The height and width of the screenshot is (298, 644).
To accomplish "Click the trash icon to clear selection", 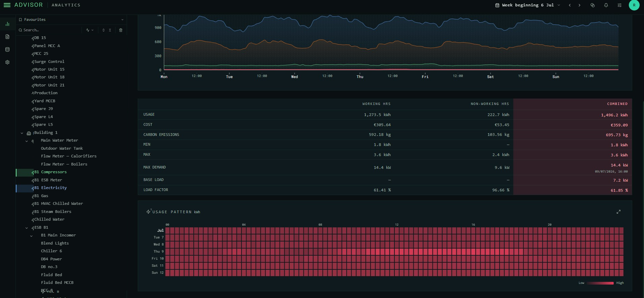I will click(121, 30).
